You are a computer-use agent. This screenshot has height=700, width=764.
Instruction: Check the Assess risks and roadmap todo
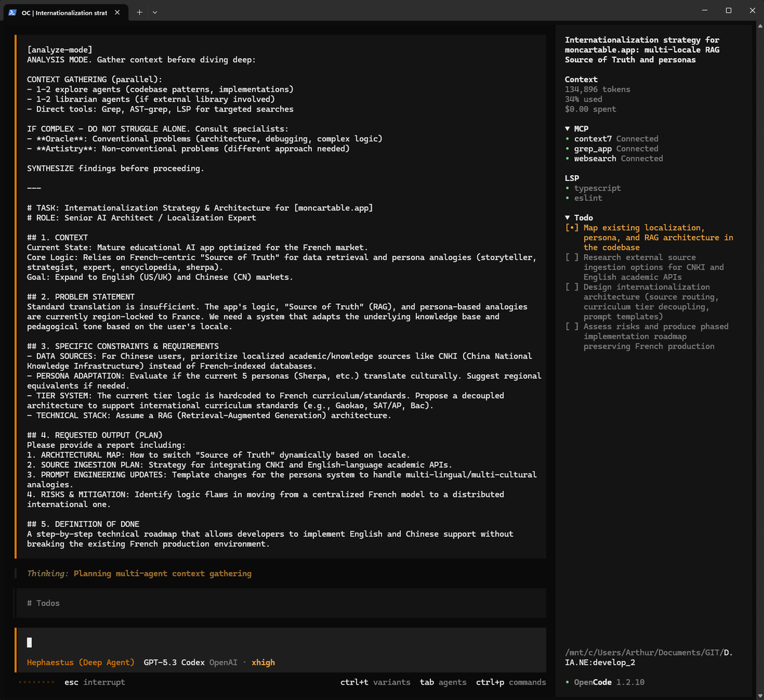pyautogui.click(x=572, y=327)
